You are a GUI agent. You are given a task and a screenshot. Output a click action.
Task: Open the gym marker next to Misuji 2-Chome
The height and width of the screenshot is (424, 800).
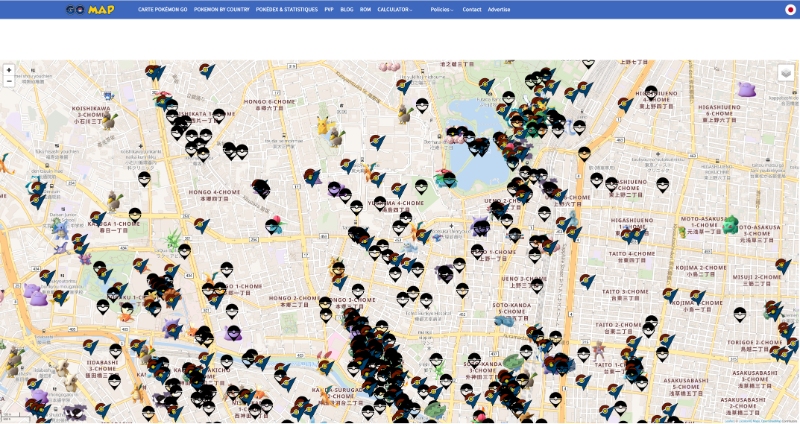(x=783, y=266)
